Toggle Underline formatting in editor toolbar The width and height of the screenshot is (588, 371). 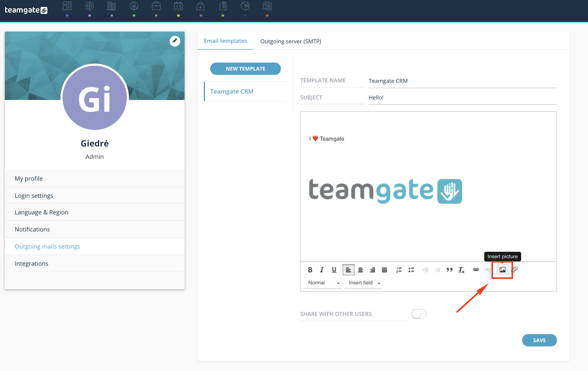pyautogui.click(x=334, y=270)
